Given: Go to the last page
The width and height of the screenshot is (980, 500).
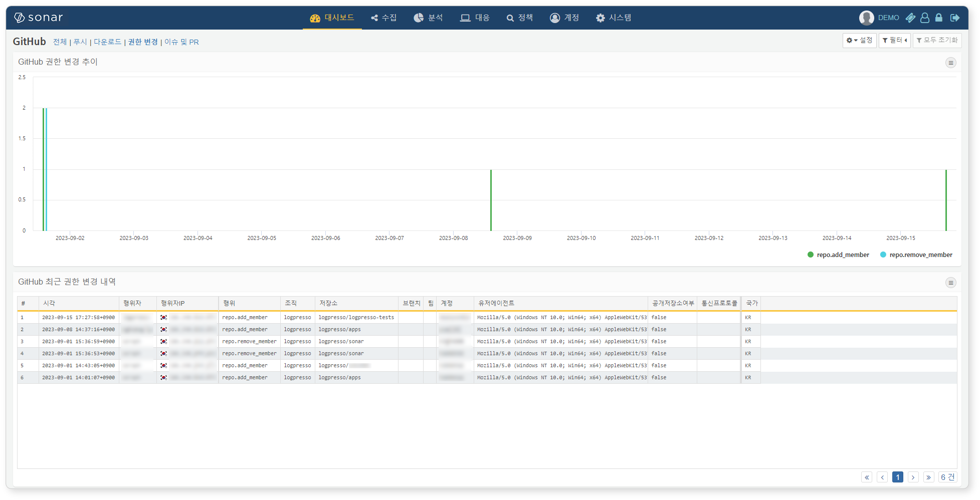Looking at the screenshot, I should coord(929,477).
